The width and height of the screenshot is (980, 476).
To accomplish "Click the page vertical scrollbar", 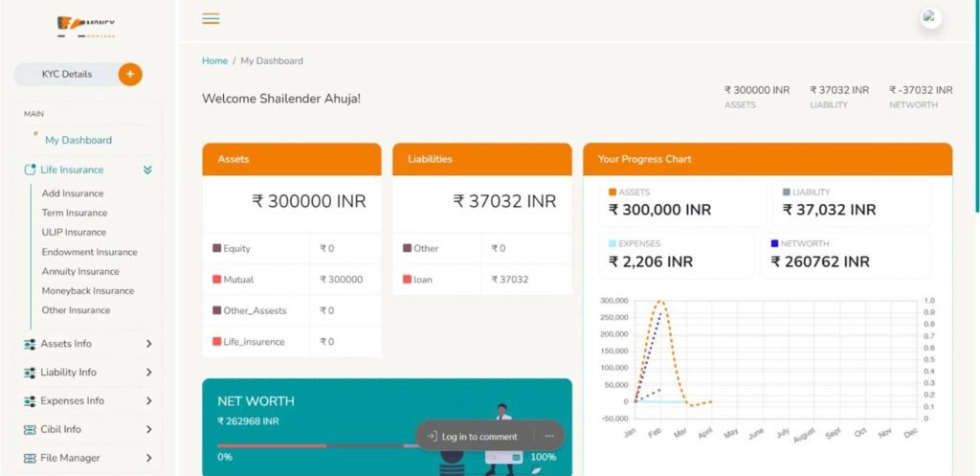I will coord(977,106).
